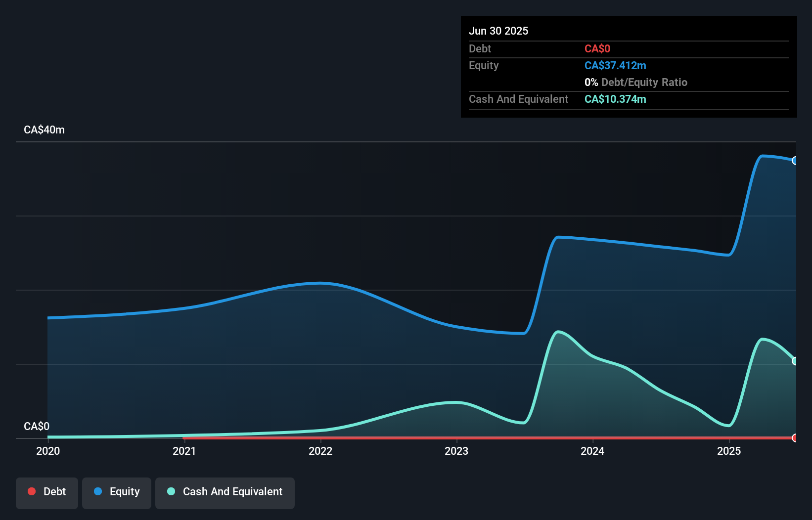Click the red Debt legend dot

(32, 491)
